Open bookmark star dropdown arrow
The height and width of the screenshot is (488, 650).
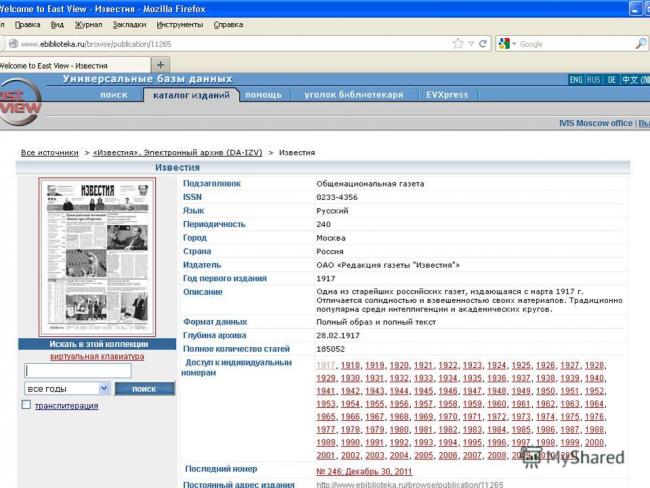pyautogui.click(x=471, y=44)
